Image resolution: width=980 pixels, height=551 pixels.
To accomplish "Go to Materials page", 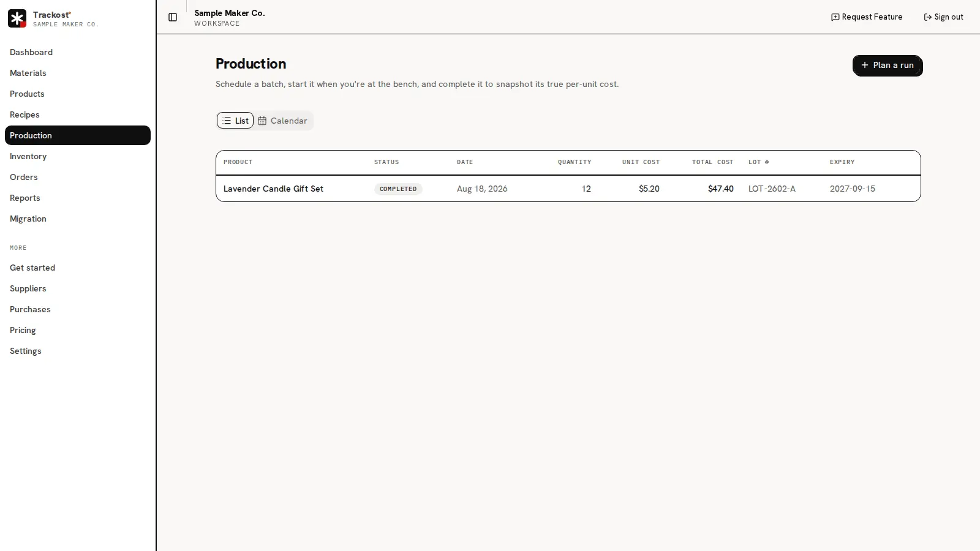I will coord(78,73).
